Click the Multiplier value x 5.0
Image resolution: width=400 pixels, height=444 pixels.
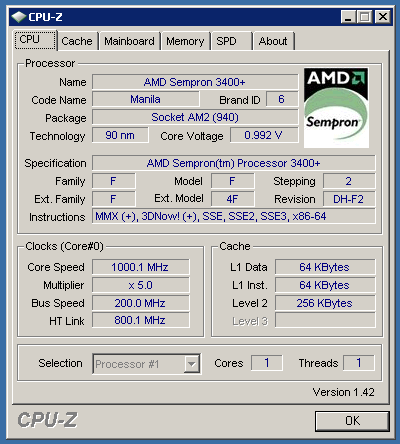pyautogui.click(x=141, y=285)
